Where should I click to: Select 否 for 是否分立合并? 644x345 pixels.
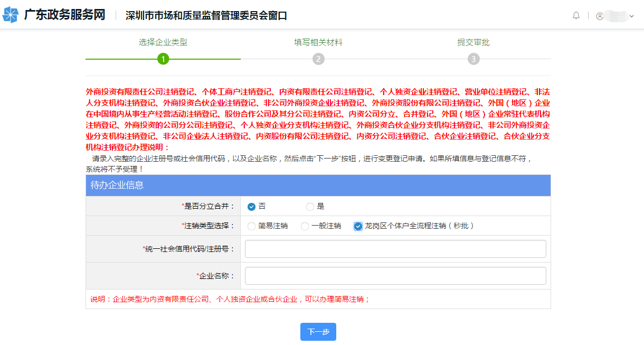[252, 207]
